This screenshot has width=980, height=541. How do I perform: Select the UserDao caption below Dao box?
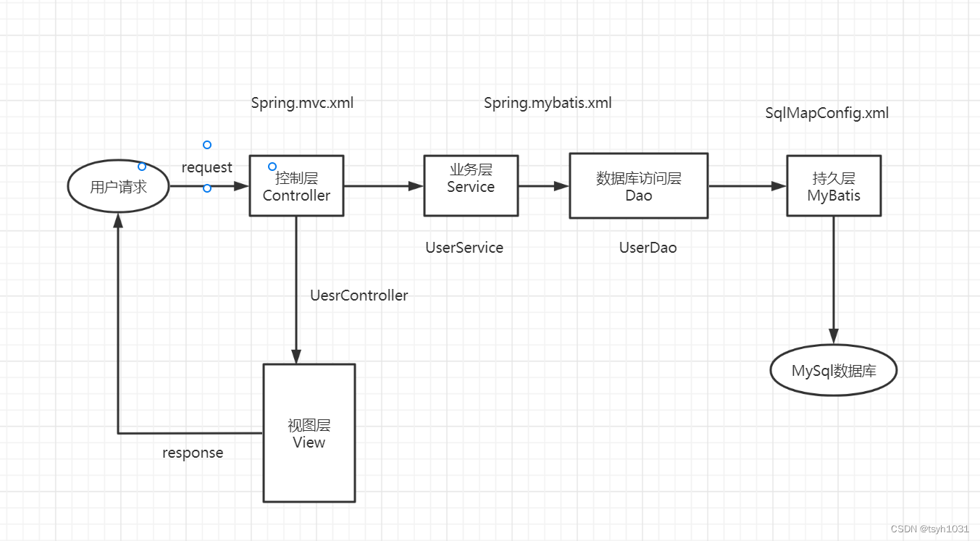click(x=648, y=248)
